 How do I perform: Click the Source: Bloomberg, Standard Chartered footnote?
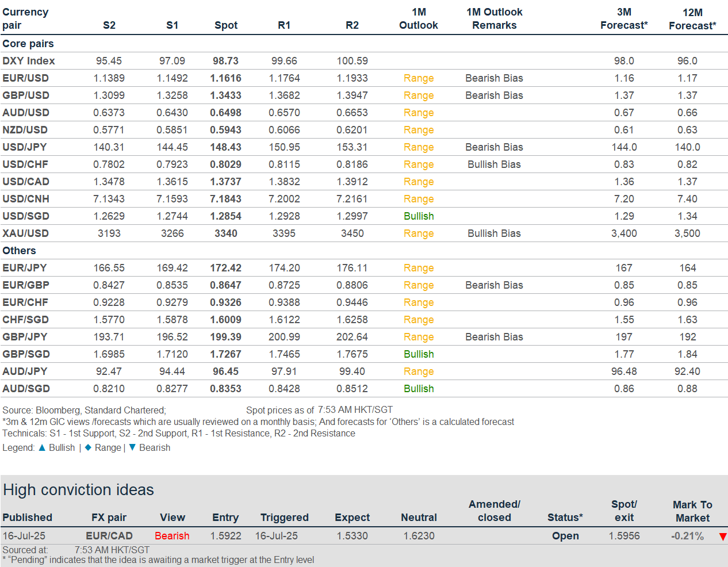tap(84, 410)
